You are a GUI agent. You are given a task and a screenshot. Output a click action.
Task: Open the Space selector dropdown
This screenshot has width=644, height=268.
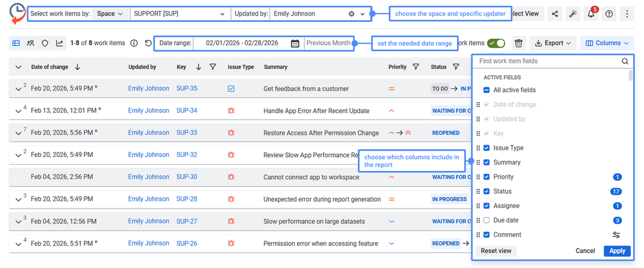pyautogui.click(x=110, y=14)
